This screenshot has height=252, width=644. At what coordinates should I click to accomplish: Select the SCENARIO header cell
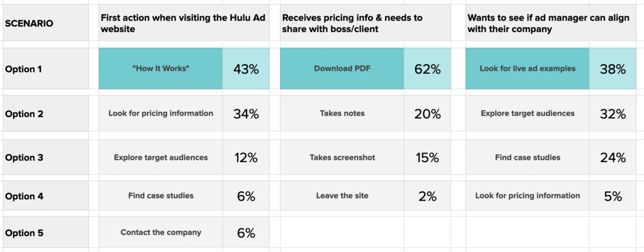point(45,23)
